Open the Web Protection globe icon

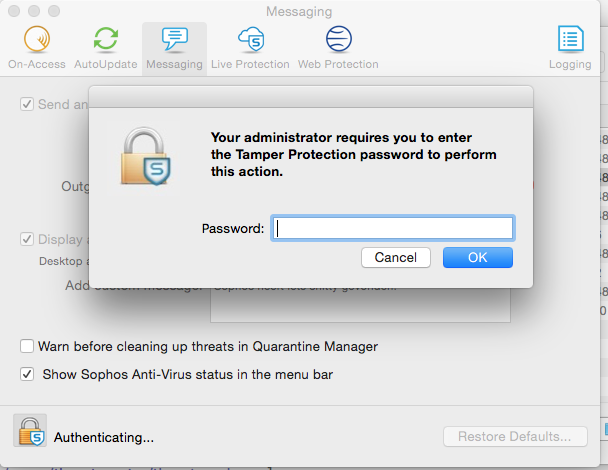(x=339, y=39)
